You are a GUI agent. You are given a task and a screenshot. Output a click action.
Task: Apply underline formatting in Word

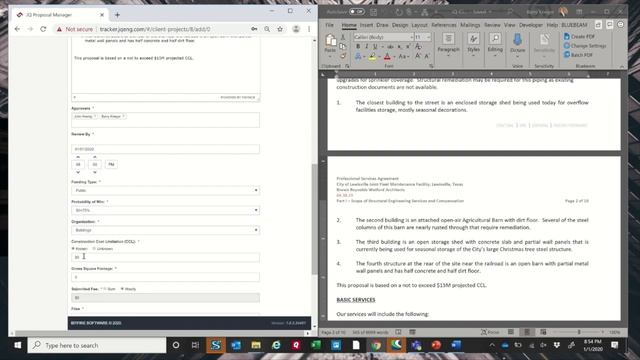pos(375,47)
